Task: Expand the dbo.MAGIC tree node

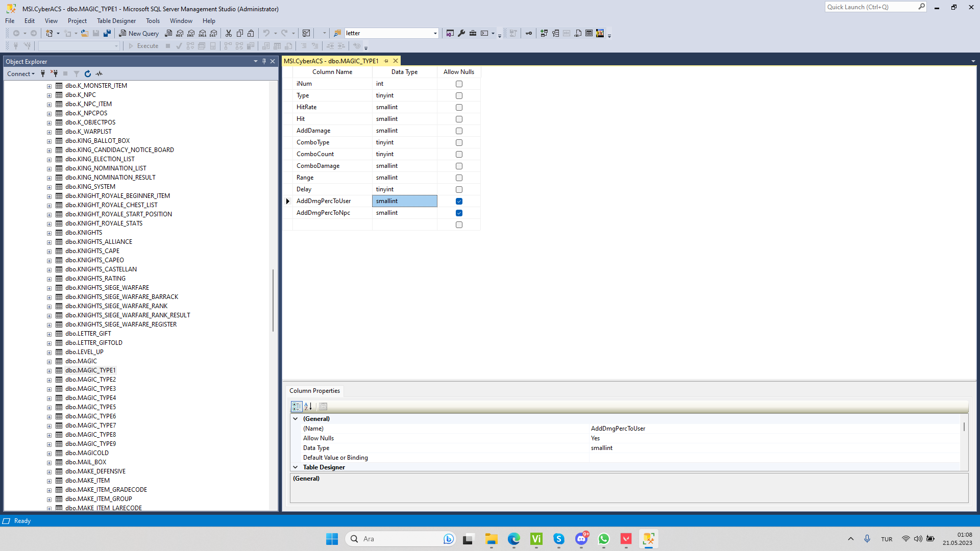Action: point(50,362)
